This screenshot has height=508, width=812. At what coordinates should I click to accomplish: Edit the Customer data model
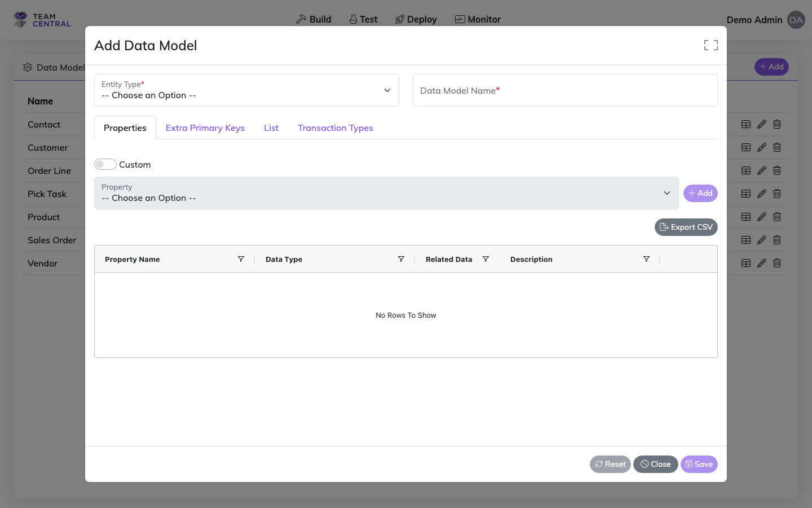pyautogui.click(x=762, y=147)
